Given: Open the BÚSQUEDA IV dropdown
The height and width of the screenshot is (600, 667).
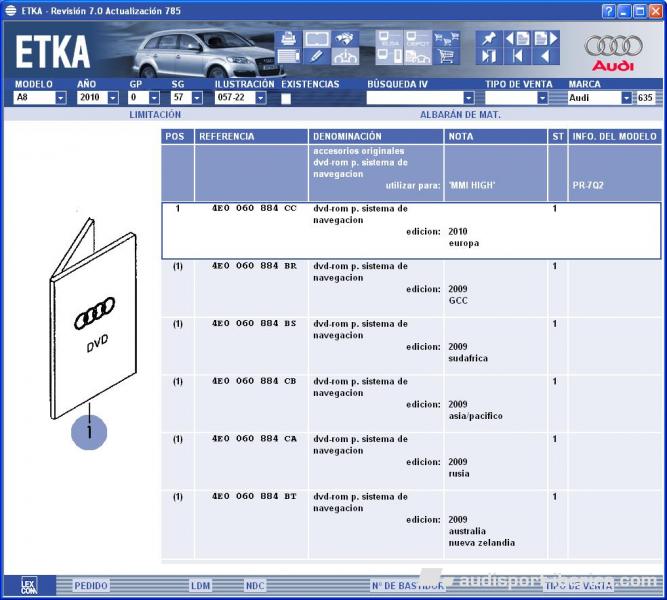Looking at the screenshot, I should pyautogui.click(x=469, y=98).
